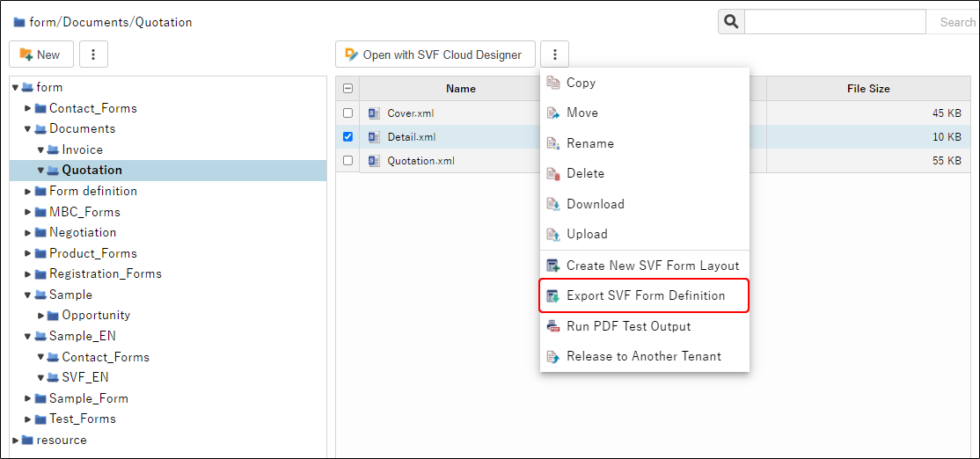
Task: Click the Run PDF Test Output icon
Action: click(x=553, y=326)
